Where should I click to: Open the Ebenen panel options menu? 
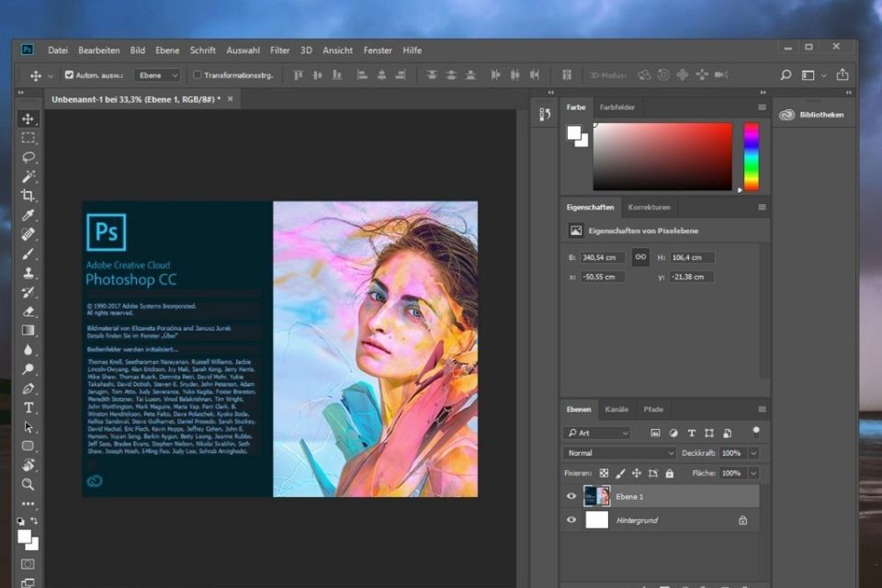coord(762,409)
